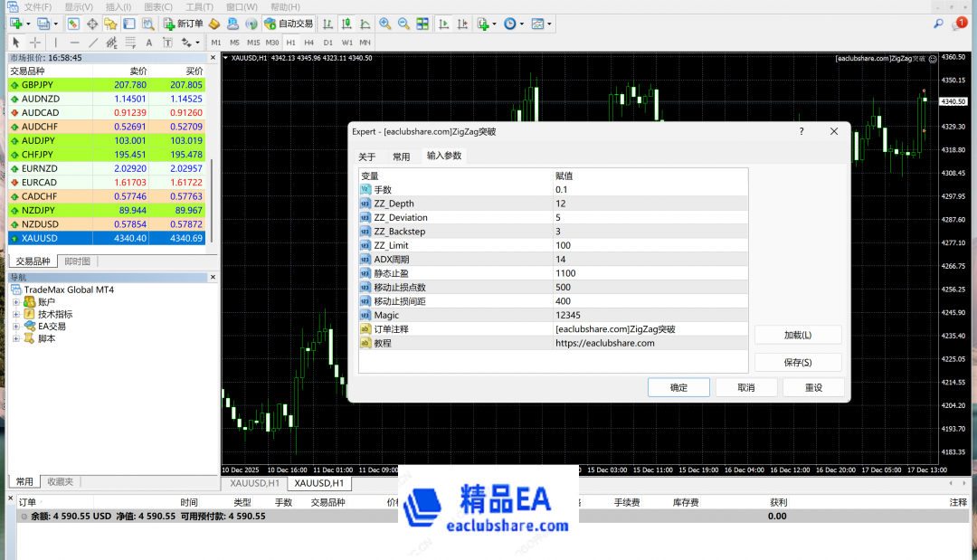Open the 图表(C) menu
Image resolution: width=977 pixels, height=560 pixels.
(158, 6)
